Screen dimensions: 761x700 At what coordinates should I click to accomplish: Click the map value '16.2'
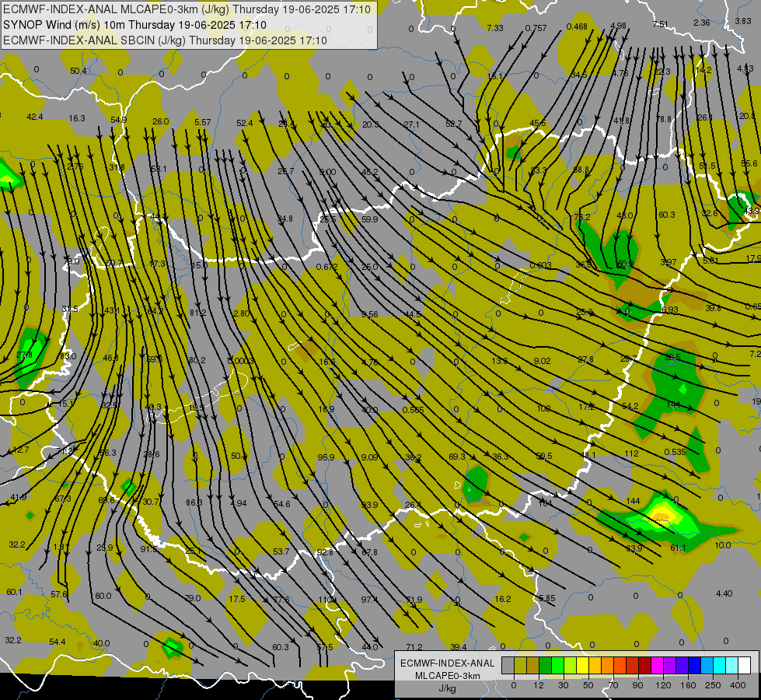point(503,599)
